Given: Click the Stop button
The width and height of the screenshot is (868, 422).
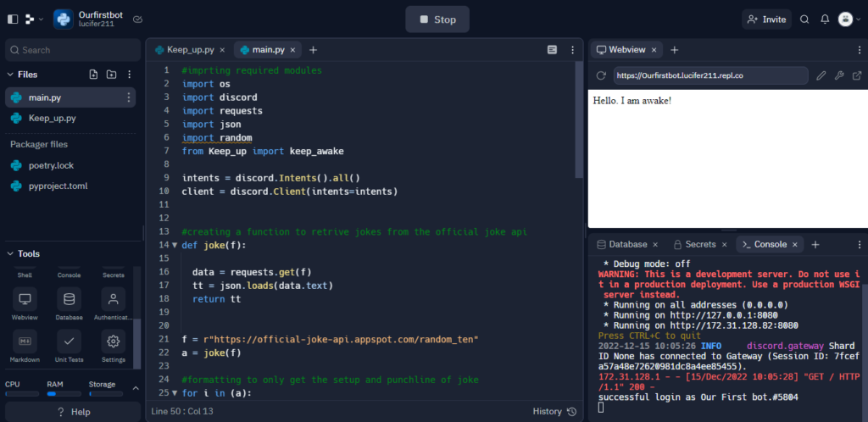Looking at the screenshot, I should [437, 19].
